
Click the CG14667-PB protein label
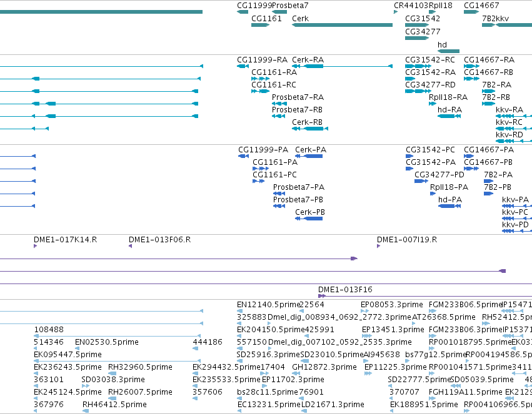pyautogui.click(x=488, y=162)
